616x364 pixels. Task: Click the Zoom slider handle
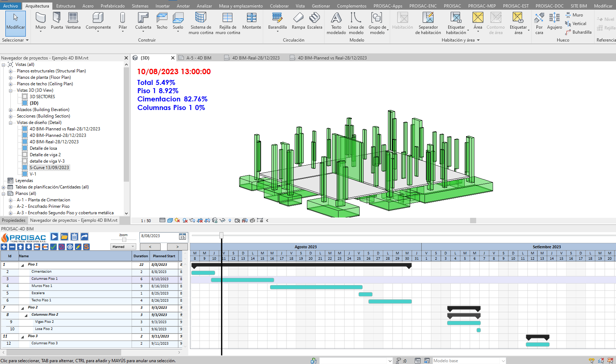coord(124,240)
